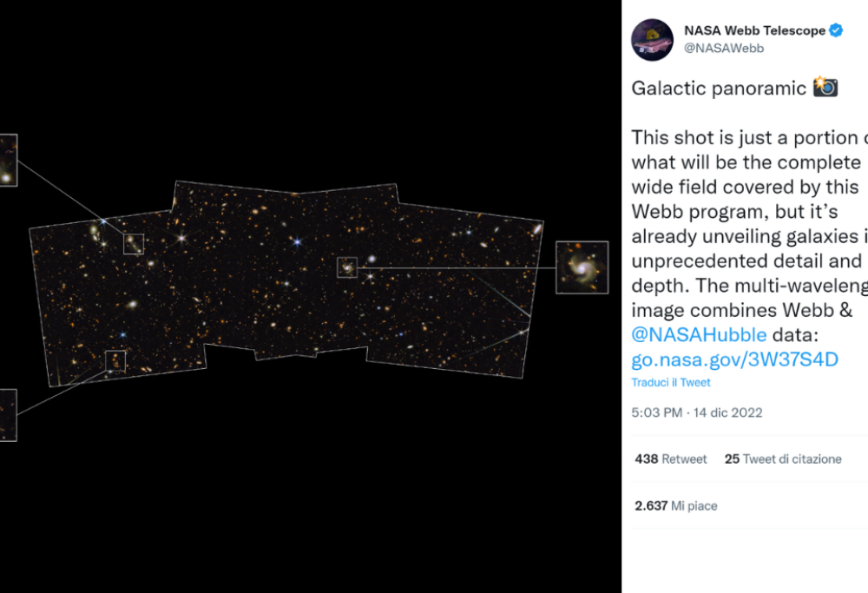This screenshot has height=593, width=868.
Task: View the 25 Tweet di citazione
Action: coord(783,459)
